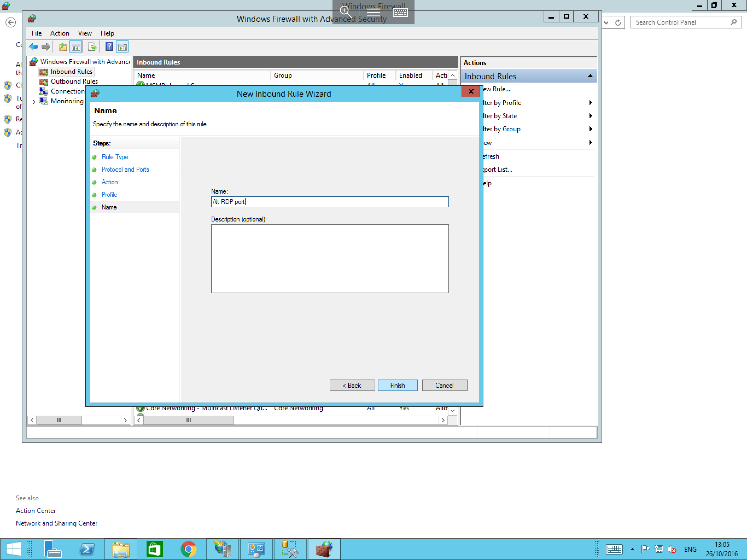Sort rules by Group column header
Screen dimensions: 747x560
pos(317,75)
